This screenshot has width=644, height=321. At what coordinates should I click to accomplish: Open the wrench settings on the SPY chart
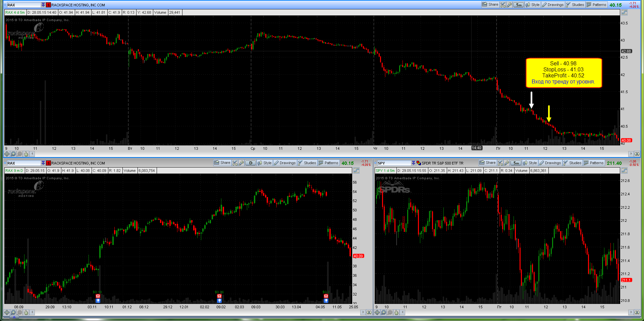tap(506, 163)
